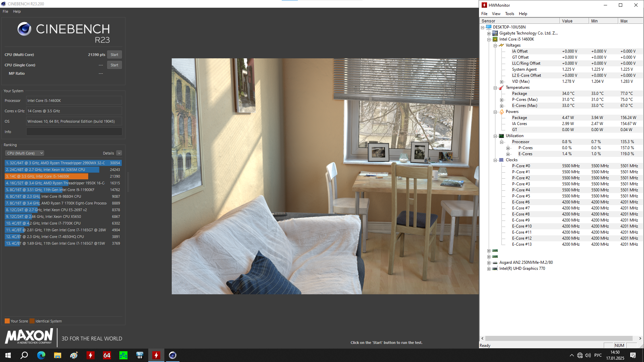Start the CPU Single Core test
Image resolution: width=644 pixels, height=362 pixels.
tap(114, 65)
